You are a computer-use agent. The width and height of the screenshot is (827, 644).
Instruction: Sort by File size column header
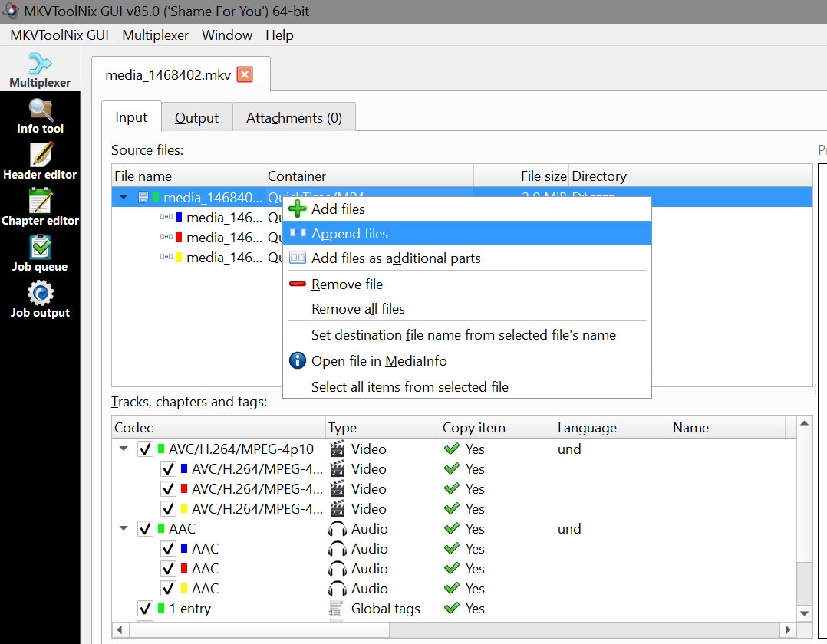coord(521,176)
